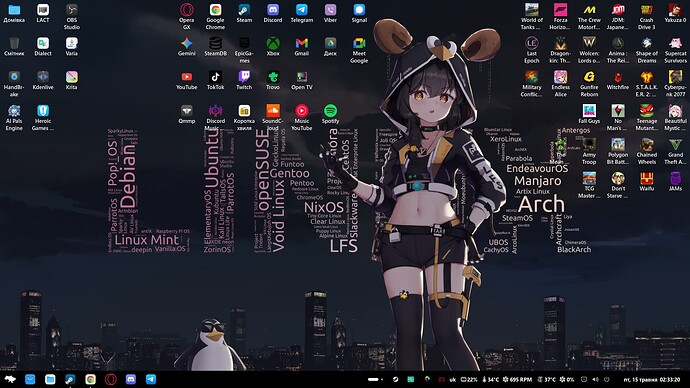Launch the Endless Alice icon

pos(560,84)
